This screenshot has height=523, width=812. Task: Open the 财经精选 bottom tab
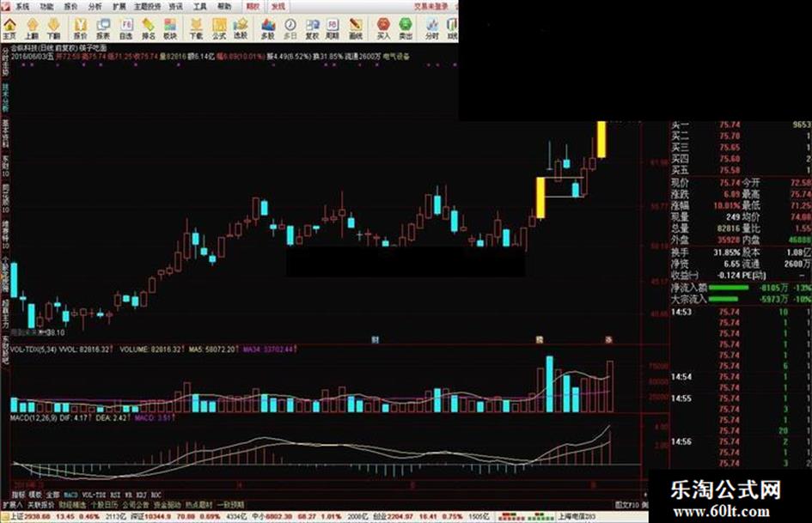[x=72, y=505]
